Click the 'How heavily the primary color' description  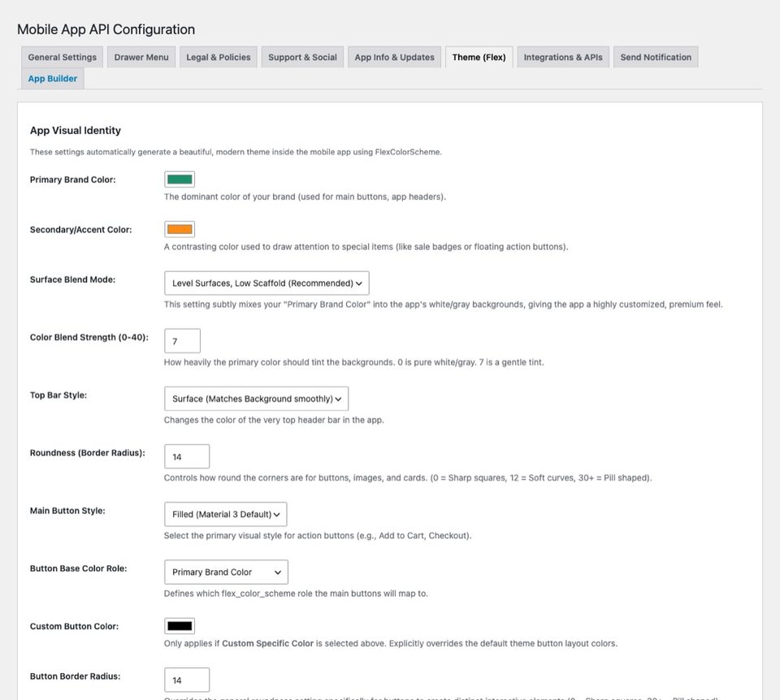coord(353,362)
